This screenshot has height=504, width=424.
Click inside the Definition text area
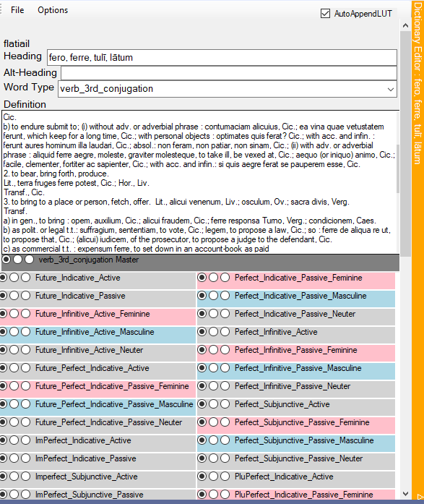click(199, 182)
